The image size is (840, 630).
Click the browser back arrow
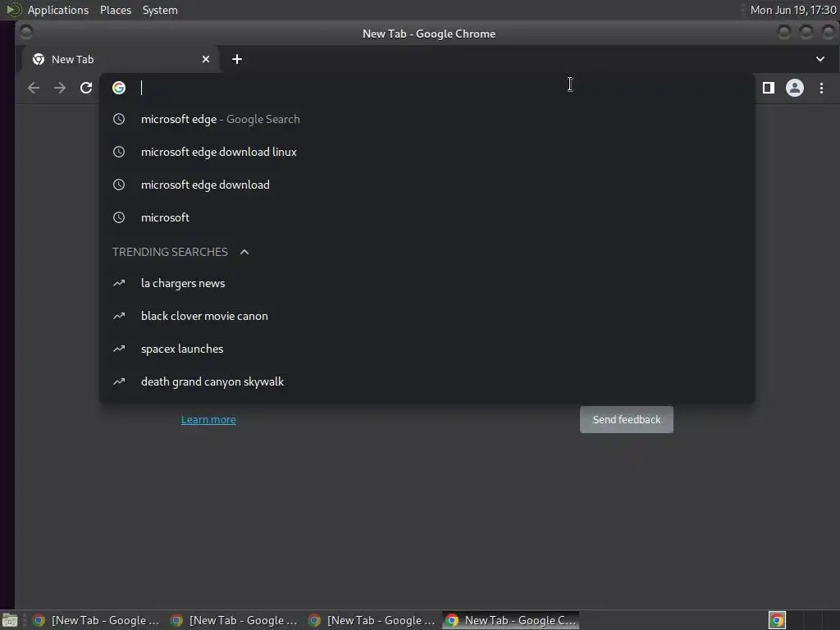click(x=34, y=88)
